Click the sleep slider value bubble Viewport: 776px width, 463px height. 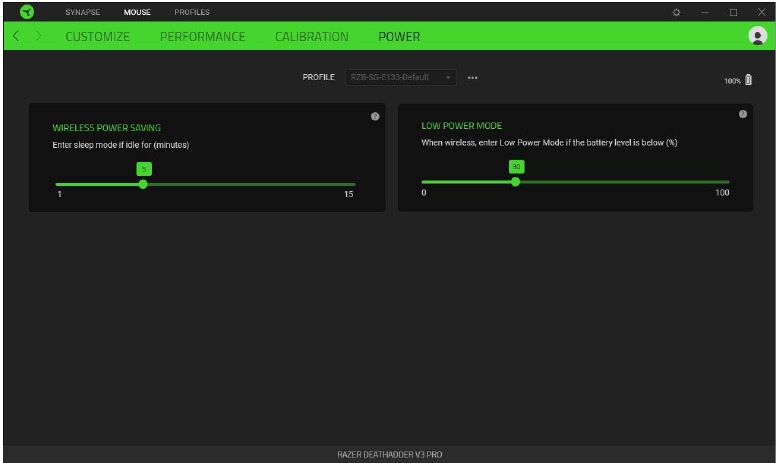(x=144, y=169)
